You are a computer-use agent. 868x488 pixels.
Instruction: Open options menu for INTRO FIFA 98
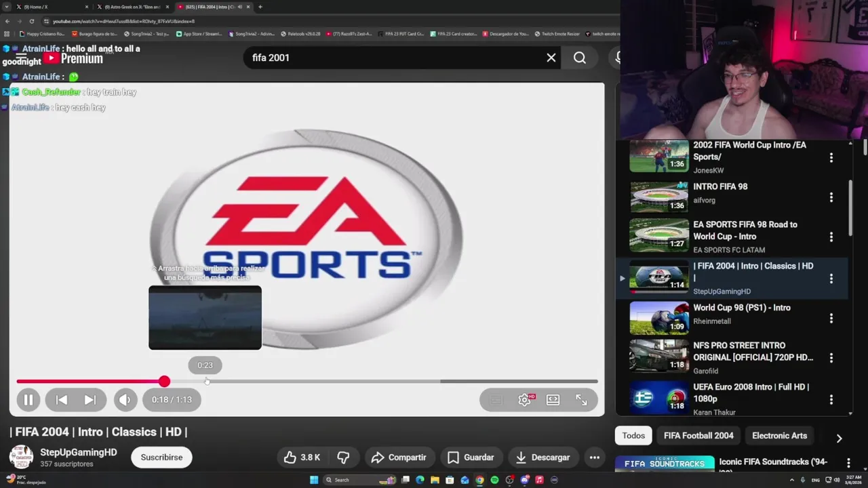click(831, 197)
